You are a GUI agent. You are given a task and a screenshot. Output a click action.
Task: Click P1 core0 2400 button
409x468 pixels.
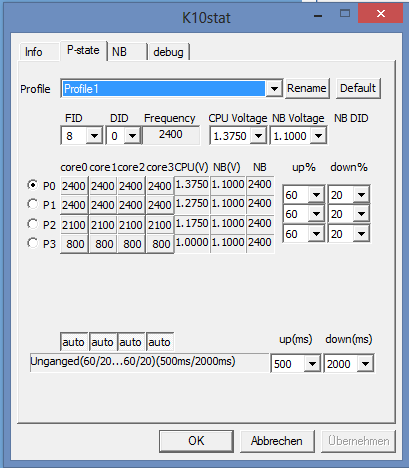coord(74,205)
